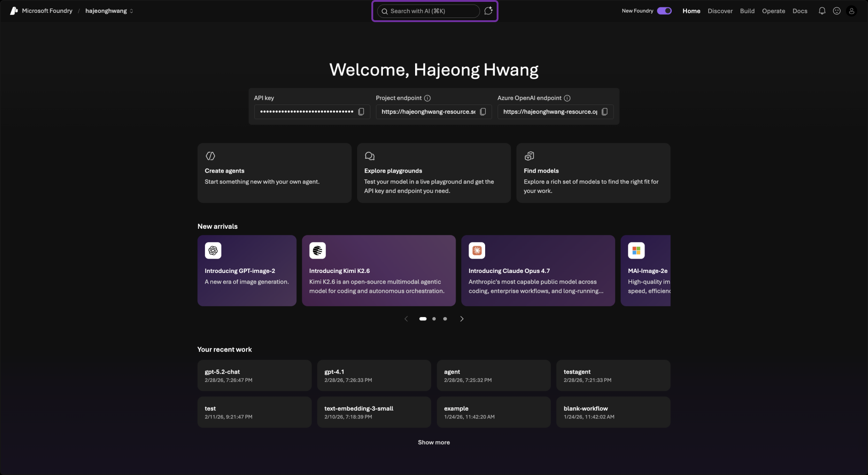The image size is (868, 475).
Task: Select the third carousel page dot
Action: click(445, 319)
